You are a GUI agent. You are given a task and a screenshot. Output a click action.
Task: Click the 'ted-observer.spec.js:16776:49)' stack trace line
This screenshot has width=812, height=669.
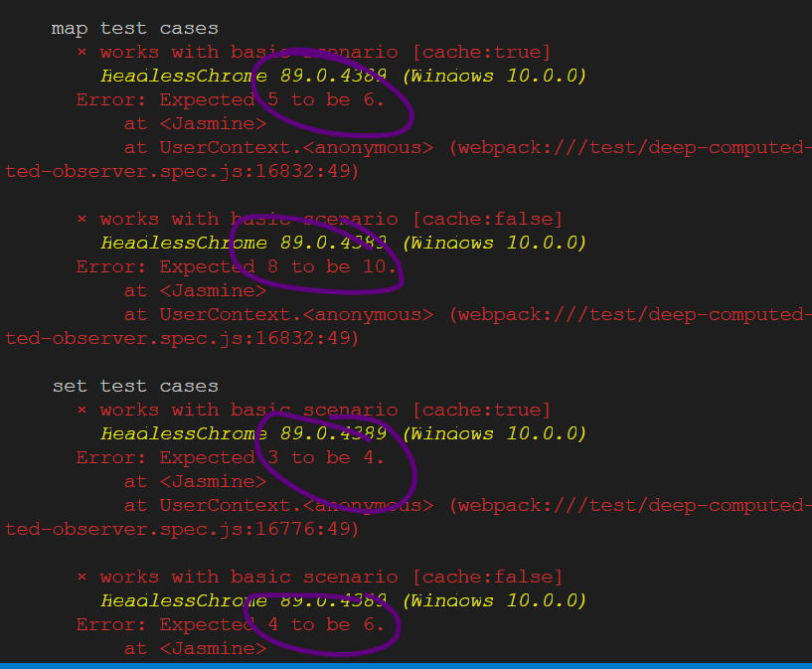182,530
